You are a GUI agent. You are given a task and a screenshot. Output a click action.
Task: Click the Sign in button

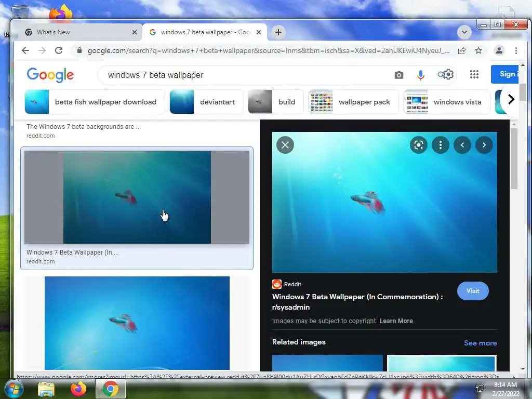click(504, 74)
